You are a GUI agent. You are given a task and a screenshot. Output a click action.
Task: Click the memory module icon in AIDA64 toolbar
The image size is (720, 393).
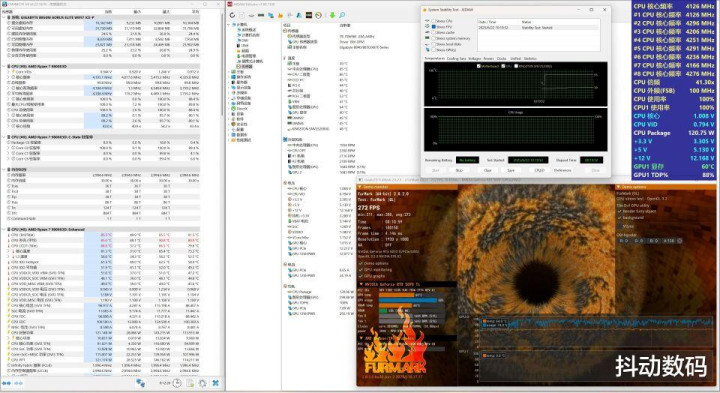tap(261, 15)
